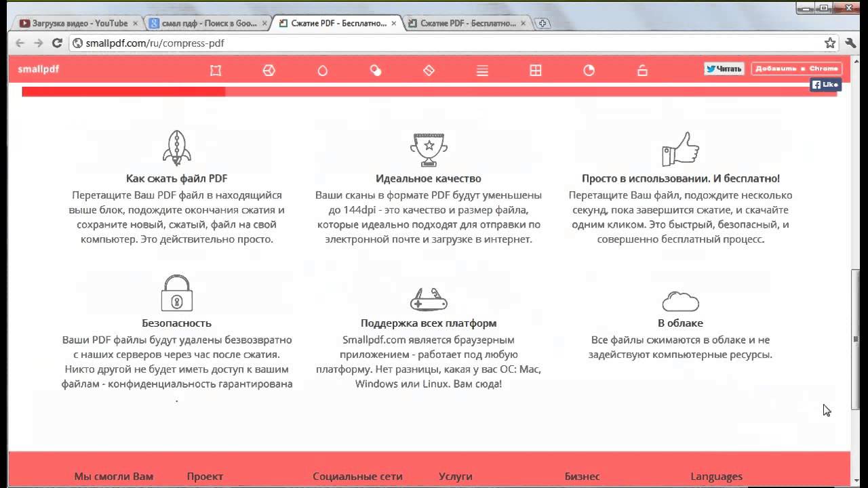Click the Facebook Like button
This screenshot has height=488, width=868.
(825, 85)
